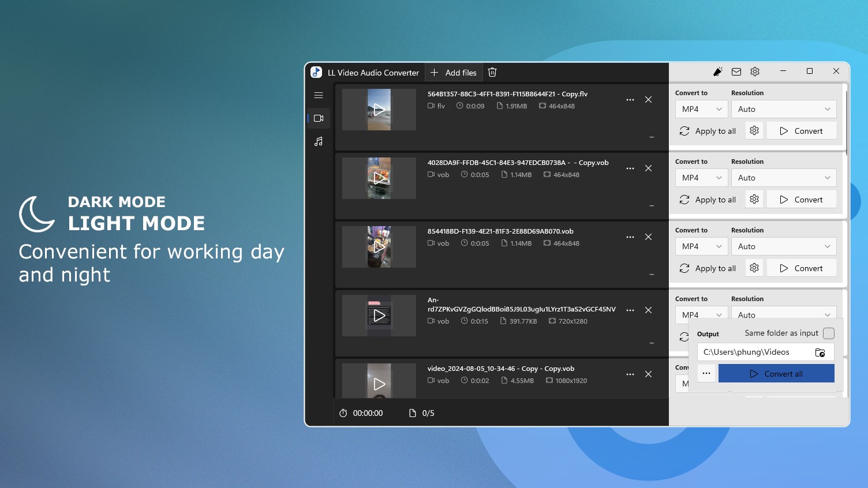868x488 pixels.
Task: Play the 4028DA9F Copy.vob thumbnail
Action: pyautogui.click(x=379, y=178)
